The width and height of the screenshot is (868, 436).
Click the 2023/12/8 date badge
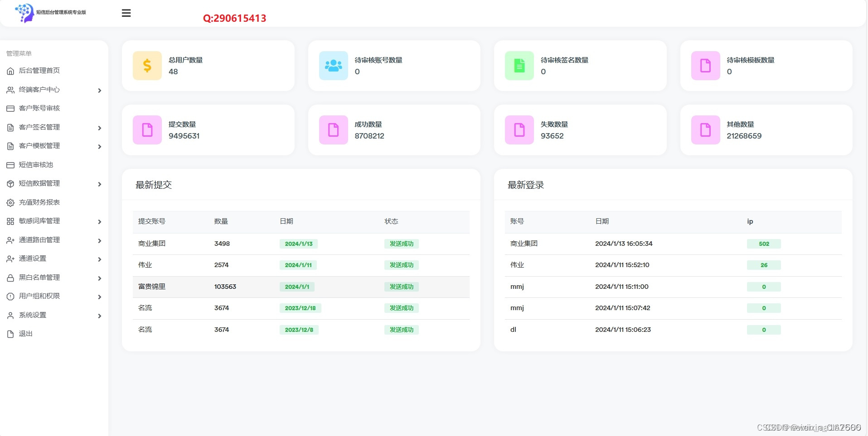pyautogui.click(x=299, y=330)
